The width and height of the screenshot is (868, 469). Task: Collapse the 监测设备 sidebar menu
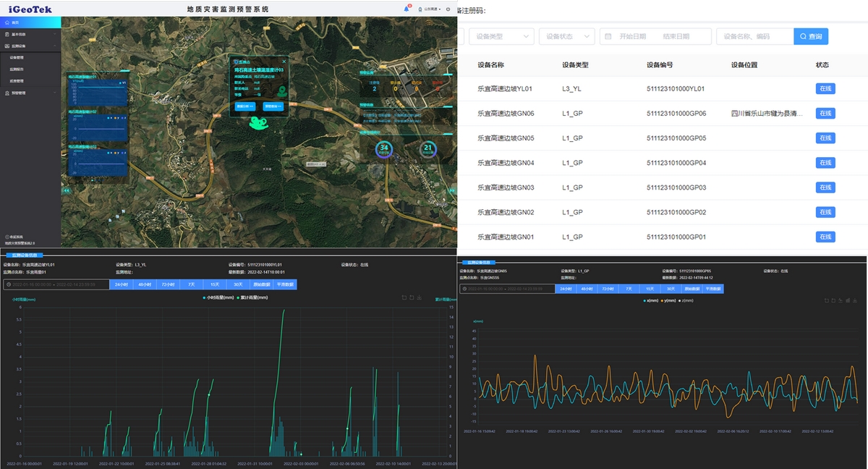pyautogui.click(x=30, y=46)
